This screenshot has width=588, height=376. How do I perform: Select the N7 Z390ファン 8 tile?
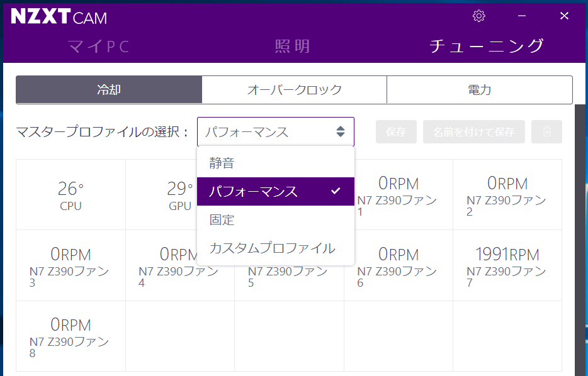point(71,336)
